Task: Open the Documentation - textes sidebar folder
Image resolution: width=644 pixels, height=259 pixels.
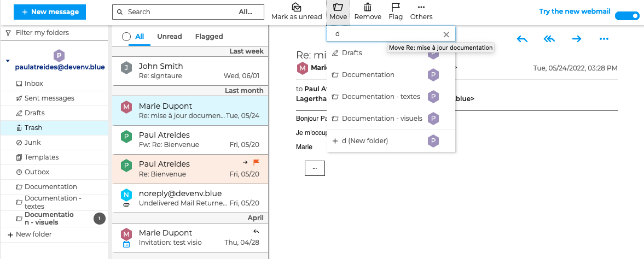Action: click(54, 202)
